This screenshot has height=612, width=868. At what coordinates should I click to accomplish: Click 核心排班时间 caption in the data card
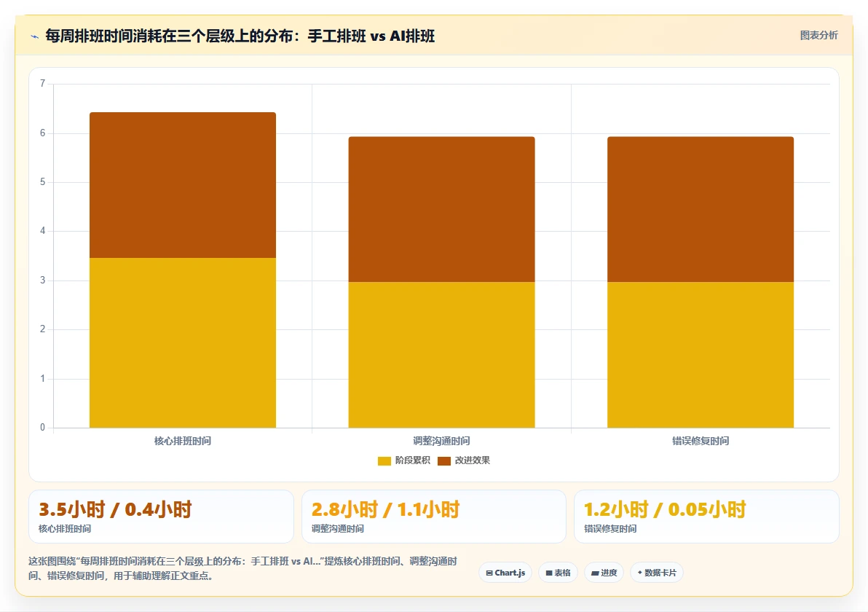(65, 529)
